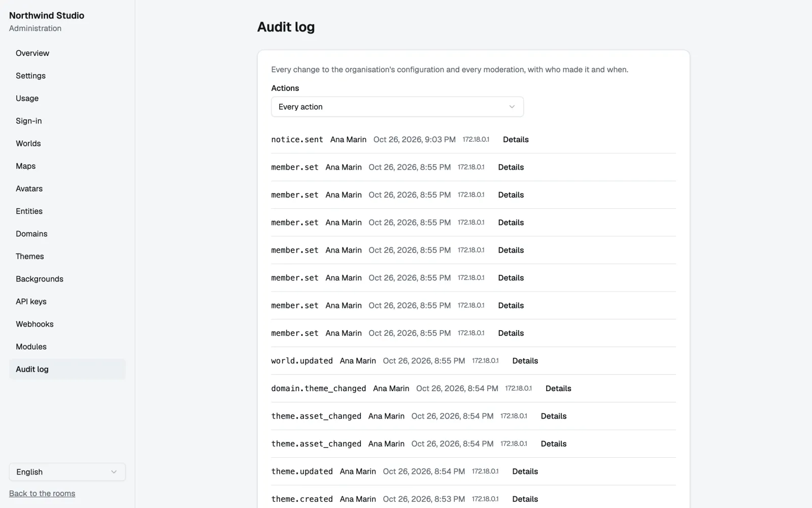The height and width of the screenshot is (508, 812).
Task: Click the Oct 26, 2026, 9:03 PM timestamp
Action: pyautogui.click(x=415, y=140)
